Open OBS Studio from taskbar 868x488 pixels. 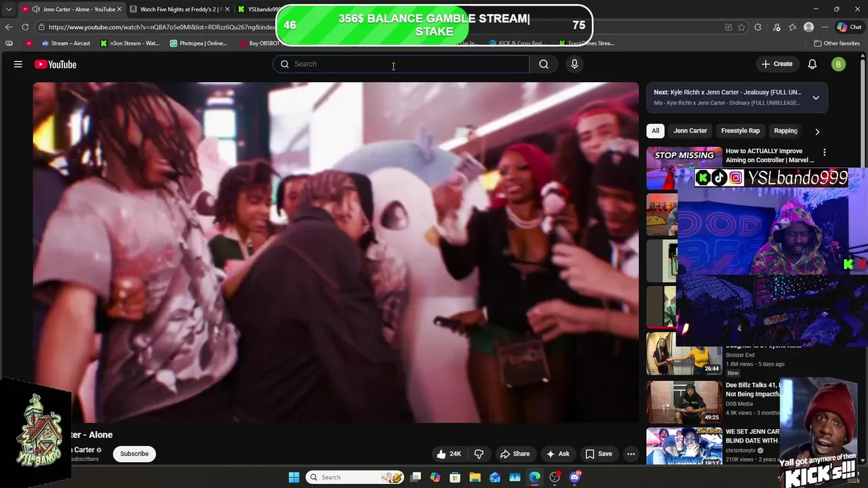click(555, 477)
